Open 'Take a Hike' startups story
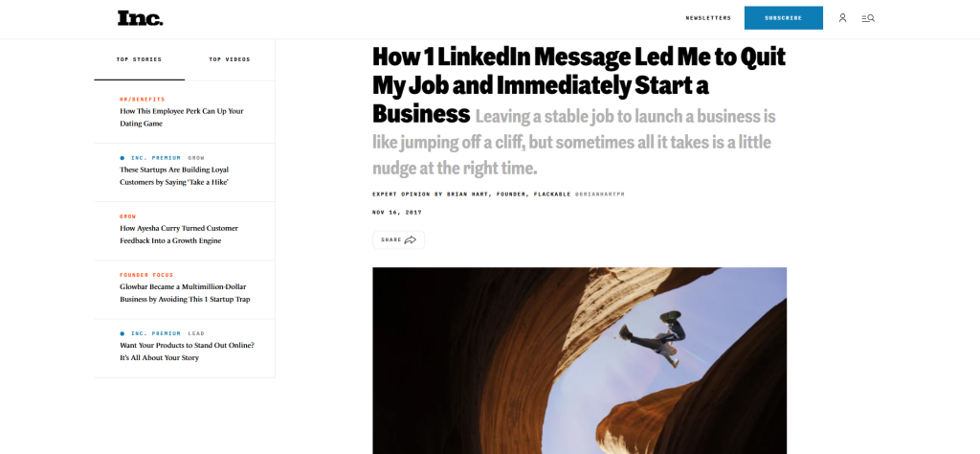 [x=175, y=175]
